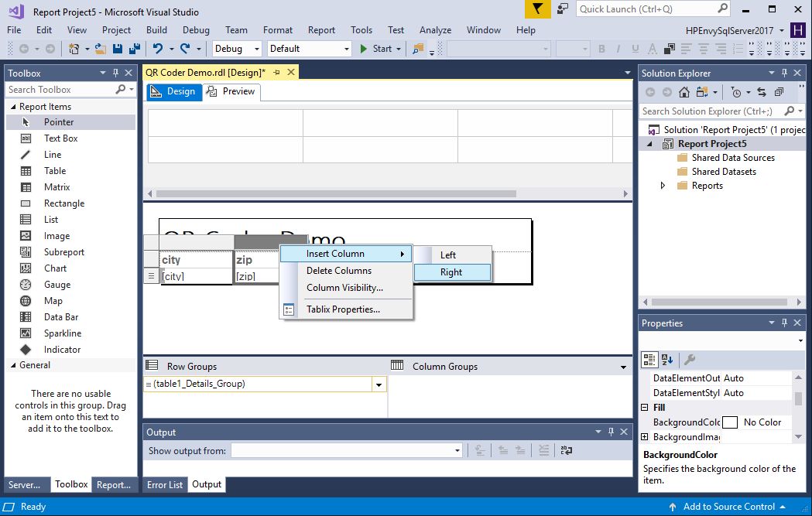Image resolution: width=812 pixels, height=516 pixels.
Task: Choose Right from the Insert Column submenu
Action: tap(451, 272)
